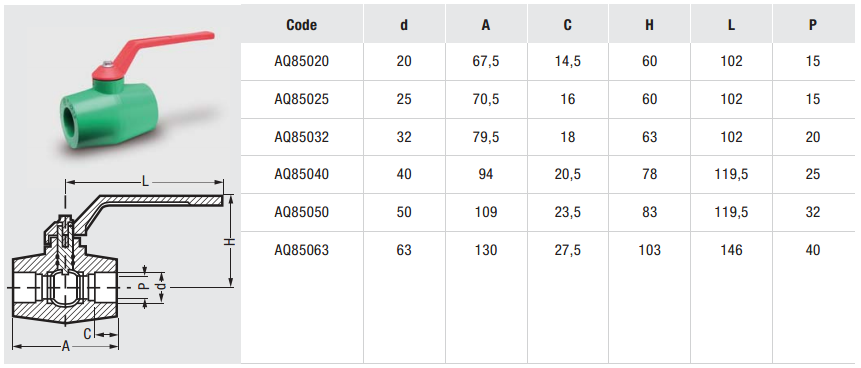Click the P dimension label in drawing
The width and height of the screenshot is (861, 368).
[x=142, y=287]
